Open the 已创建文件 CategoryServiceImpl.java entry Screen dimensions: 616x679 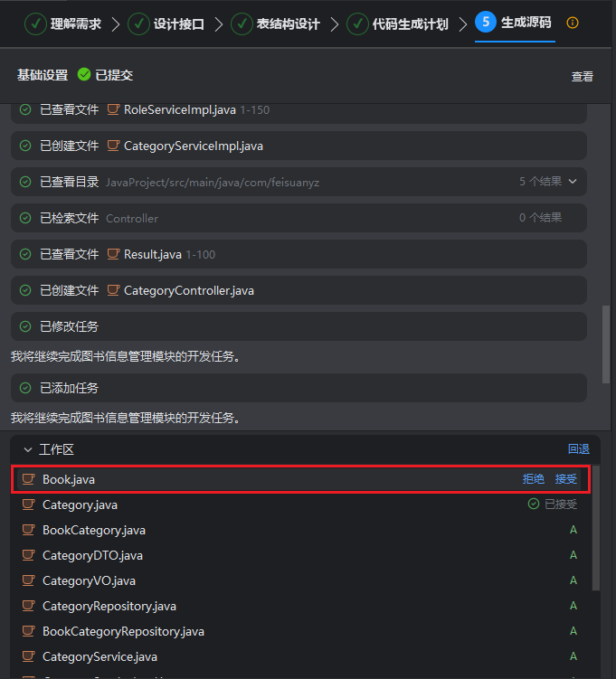coord(193,146)
